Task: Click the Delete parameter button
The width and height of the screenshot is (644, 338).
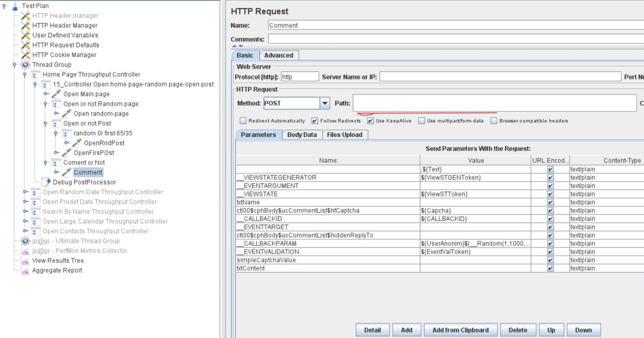Action: coord(518,330)
